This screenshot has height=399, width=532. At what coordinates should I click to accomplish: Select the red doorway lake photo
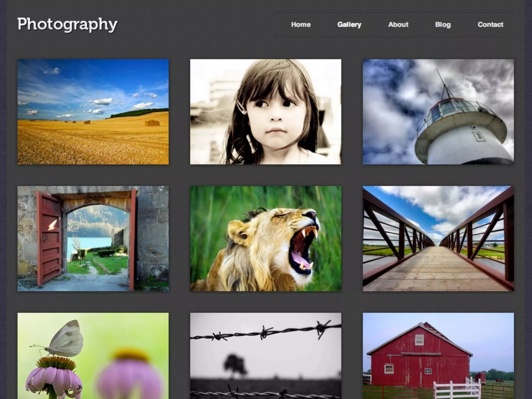[x=93, y=238]
